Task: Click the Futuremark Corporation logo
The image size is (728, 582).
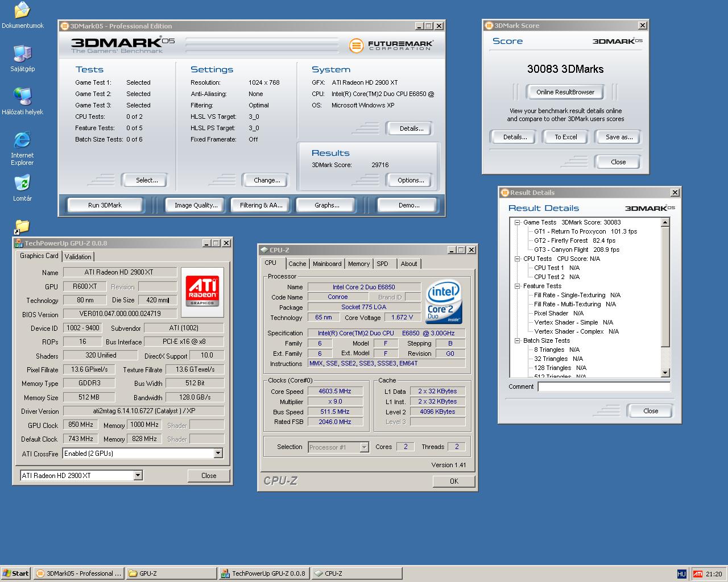Action: (391, 45)
